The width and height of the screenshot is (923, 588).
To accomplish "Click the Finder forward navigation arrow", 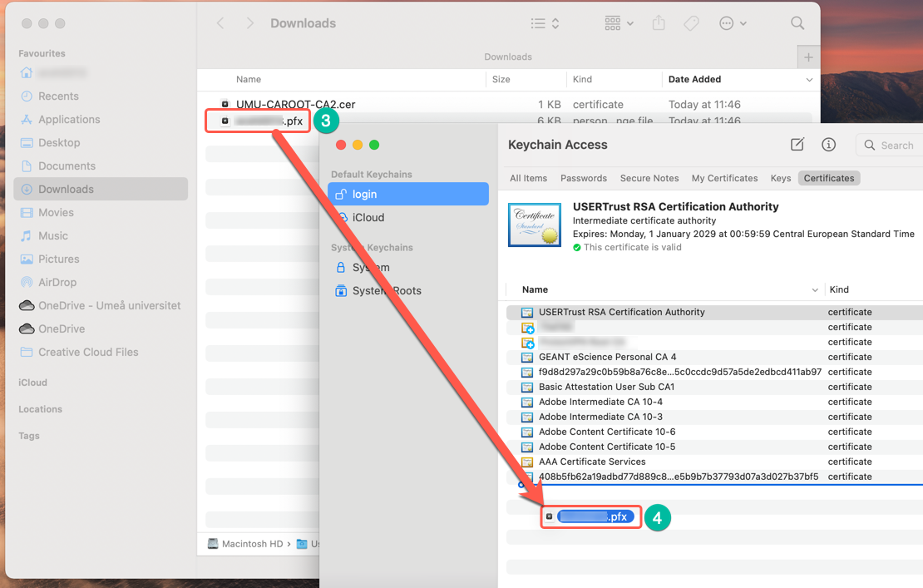I will tap(250, 23).
